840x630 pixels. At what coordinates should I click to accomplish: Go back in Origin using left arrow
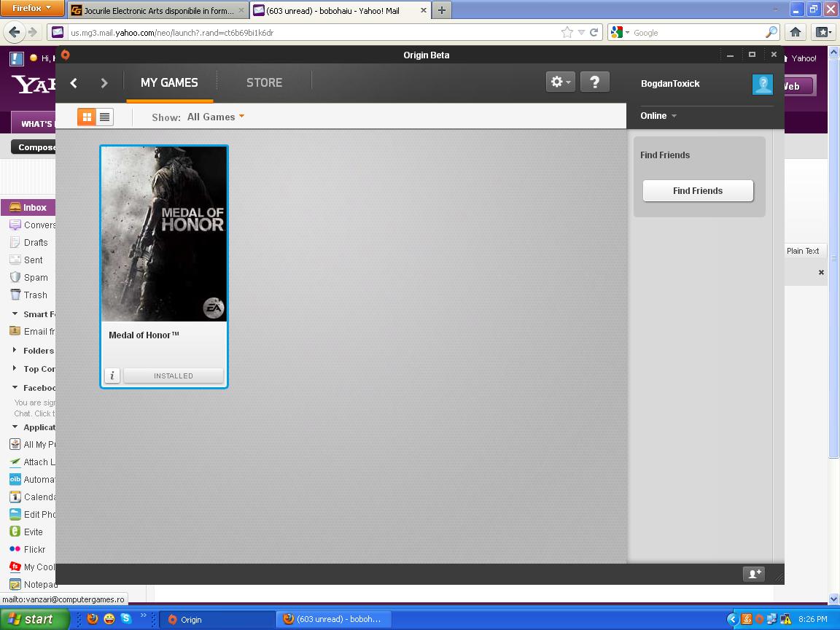(74, 83)
